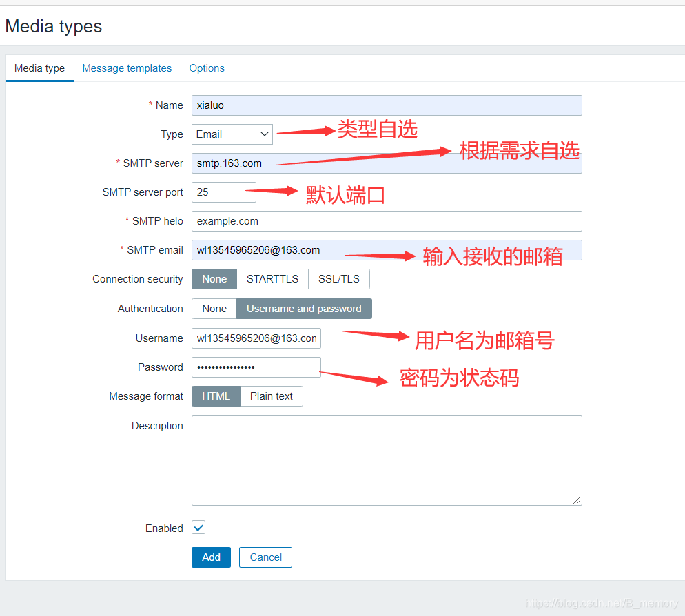Click the Username input field
The width and height of the screenshot is (685, 616).
[x=256, y=338]
